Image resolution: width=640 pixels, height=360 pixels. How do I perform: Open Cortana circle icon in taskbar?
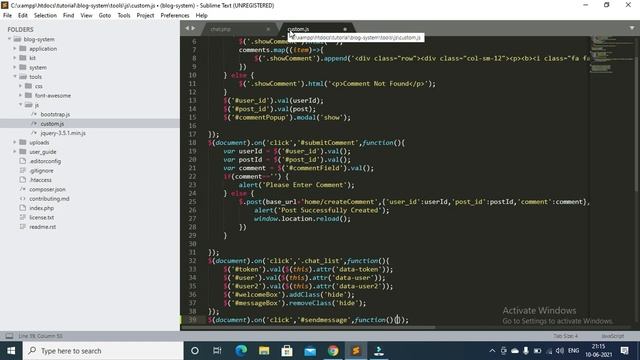coord(195,351)
